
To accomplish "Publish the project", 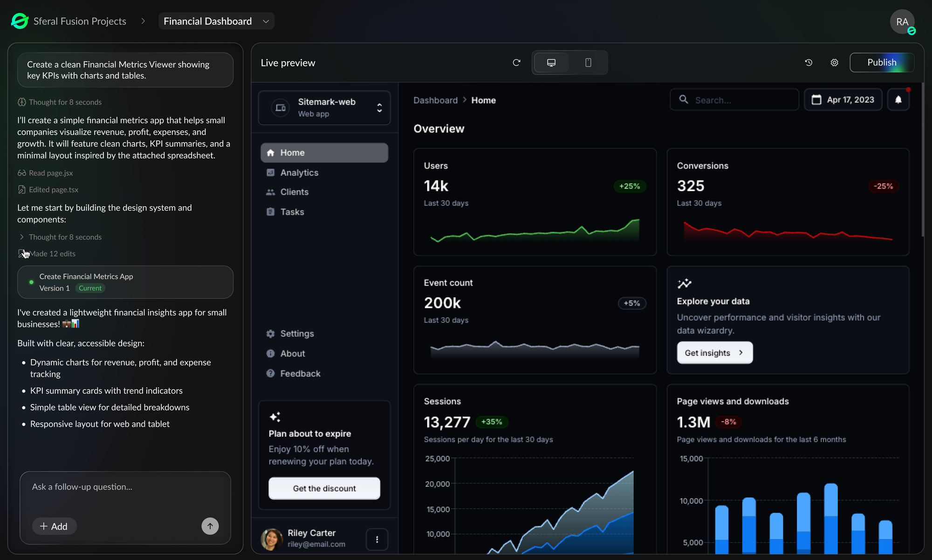I will coord(882,62).
